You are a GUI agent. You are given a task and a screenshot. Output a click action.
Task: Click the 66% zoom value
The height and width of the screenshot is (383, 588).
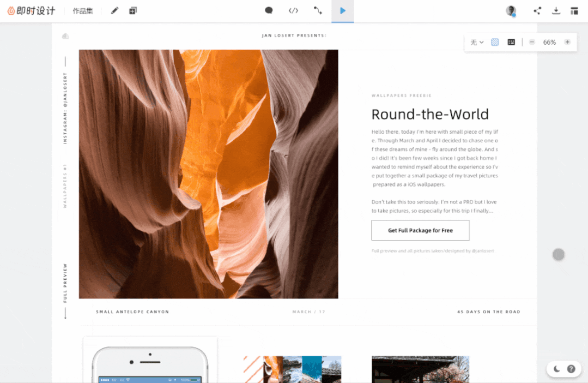(549, 42)
